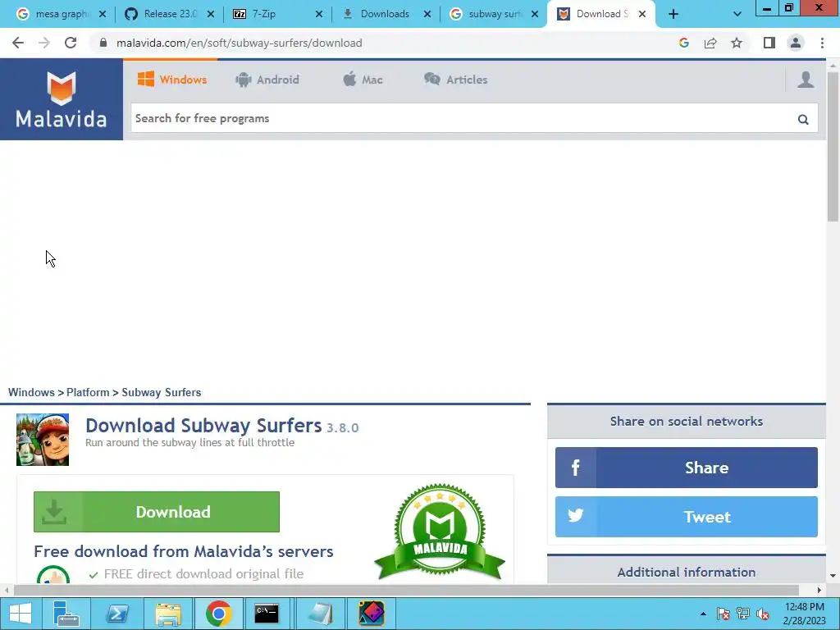The height and width of the screenshot is (630, 840).
Task: Open the taskbar clock and date
Action: click(804, 614)
